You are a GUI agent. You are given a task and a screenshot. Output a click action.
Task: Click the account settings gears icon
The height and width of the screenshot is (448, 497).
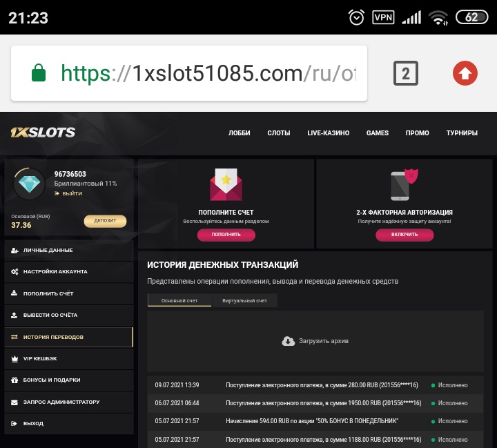14,272
